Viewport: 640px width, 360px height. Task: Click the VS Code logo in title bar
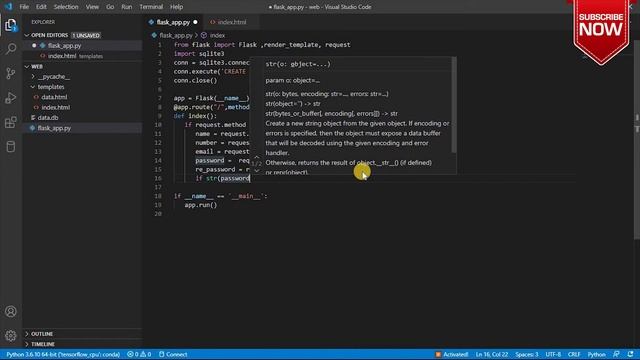9,7
